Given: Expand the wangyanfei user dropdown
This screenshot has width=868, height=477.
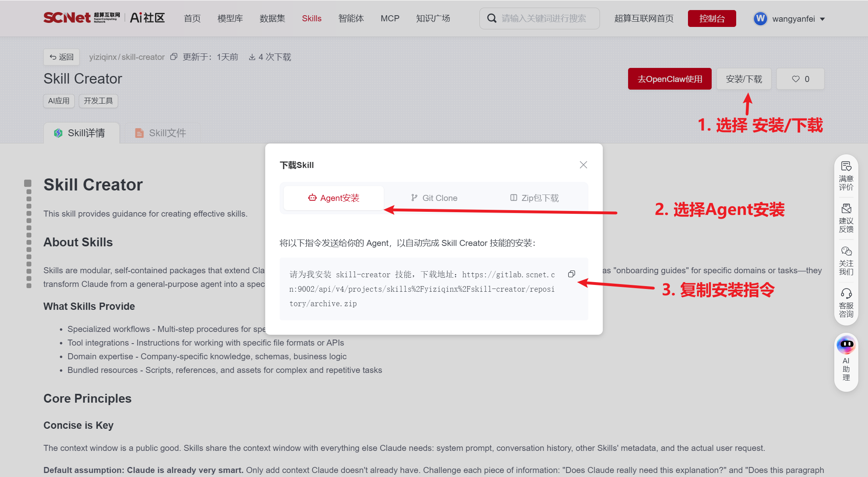Looking at the screenshot, I should coord(822,19).
